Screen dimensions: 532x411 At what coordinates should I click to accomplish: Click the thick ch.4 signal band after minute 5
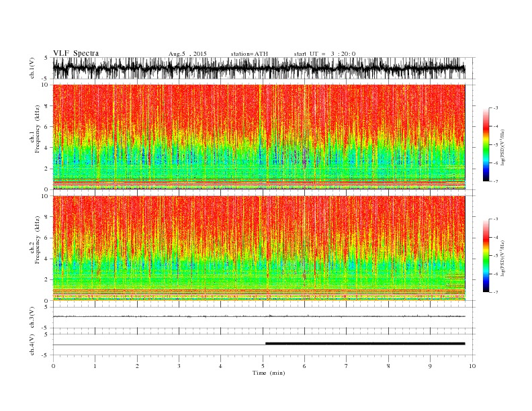[365, 344]
